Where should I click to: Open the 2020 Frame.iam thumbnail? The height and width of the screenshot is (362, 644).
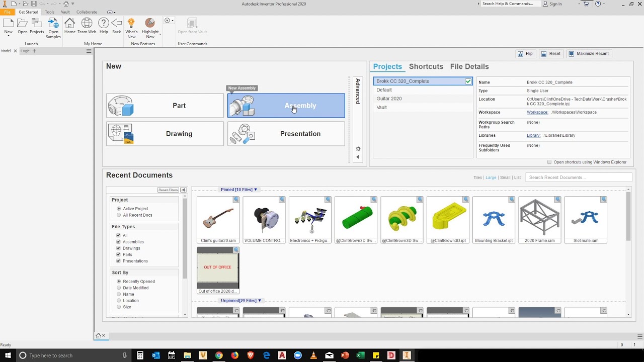(540, 220)
